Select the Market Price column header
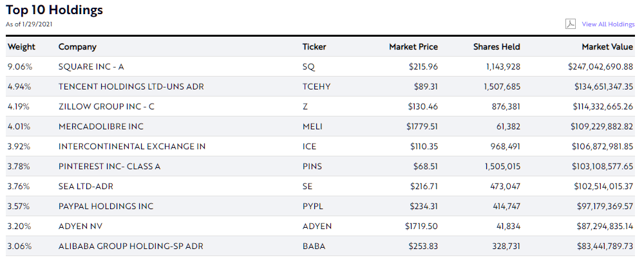 pyautogui.click(x=413, y=47)
